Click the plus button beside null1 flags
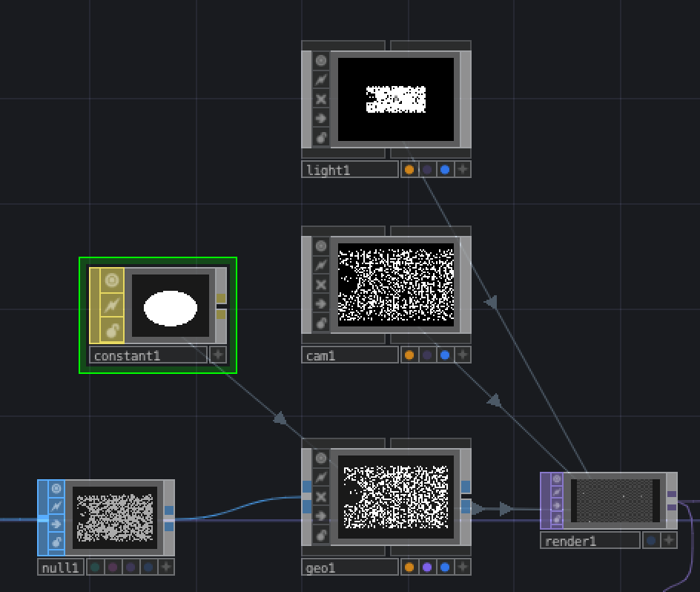Image resolution: width=700 pixels, height=592 pixels. tap(167, 568)
